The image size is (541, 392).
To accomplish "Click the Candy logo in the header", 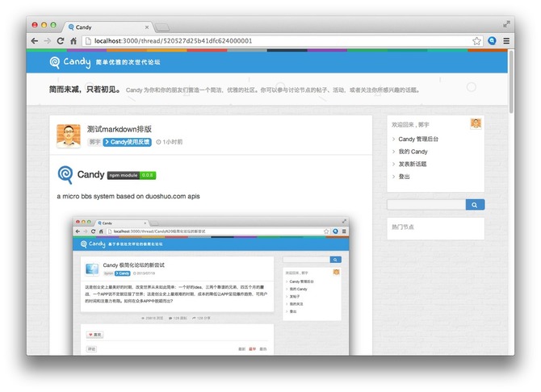I will coord(70,62).
